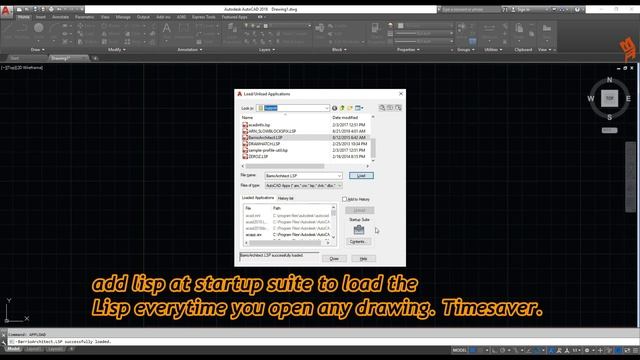Click the Match Properties icon in ribbon

click(375, 28)
